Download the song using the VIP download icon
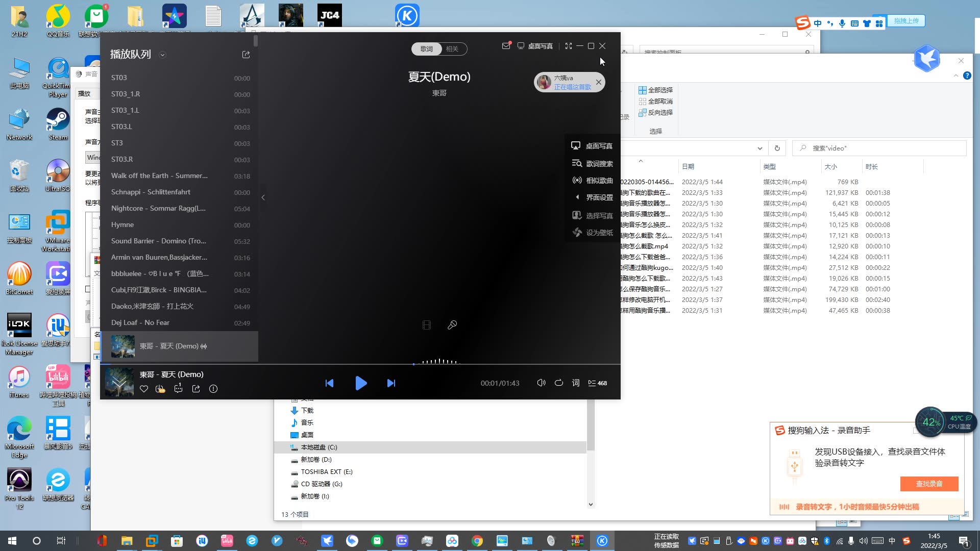Image resolution: width=980 pixels, height=551 pixels. pyautogui.click(x=161, y=389)
